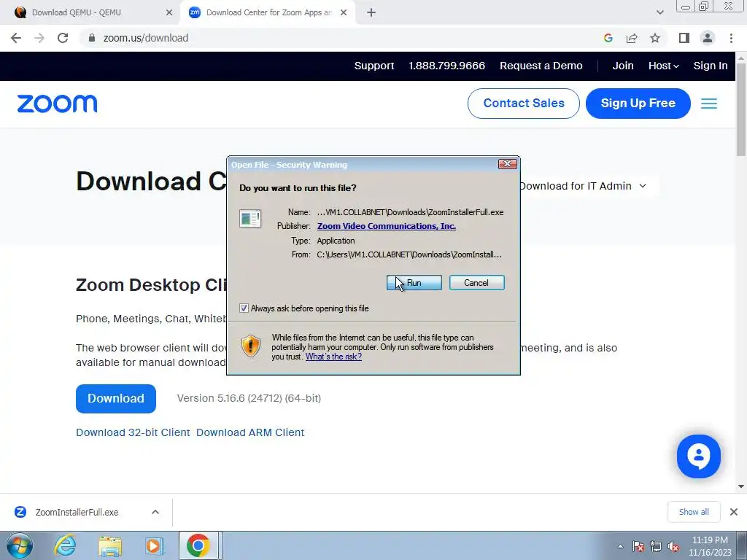The height and width of the screenshot is (560, 747).
Task: Open Download 32-bit Client link
Action: (x=133, y=432)
